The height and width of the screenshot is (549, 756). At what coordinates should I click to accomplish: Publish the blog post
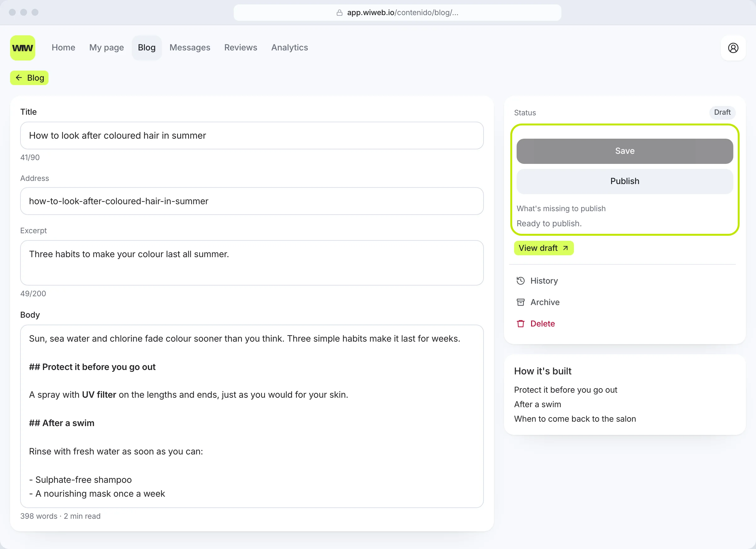click(x=624, y=181)
